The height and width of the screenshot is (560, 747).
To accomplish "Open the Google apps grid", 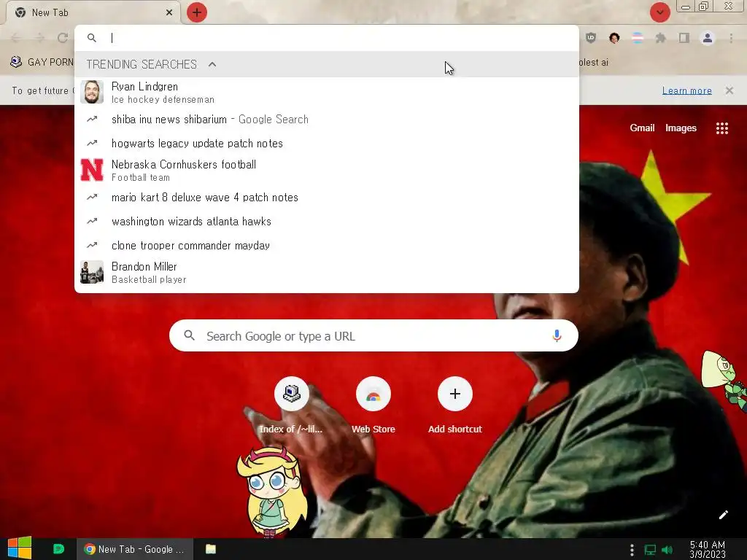I will click(x=721, y=128).
